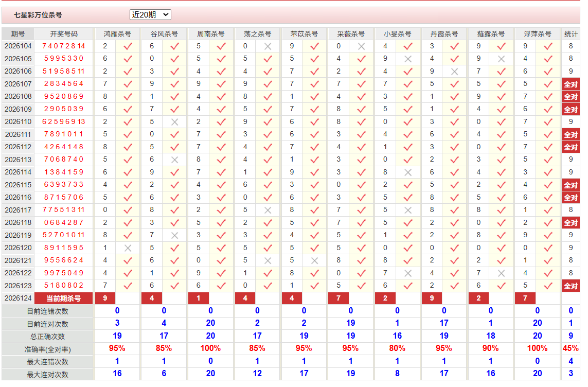This screenshot has width=588, height=387.
Task: Open the 近20期 period dropdown
Action: point(150,14)
